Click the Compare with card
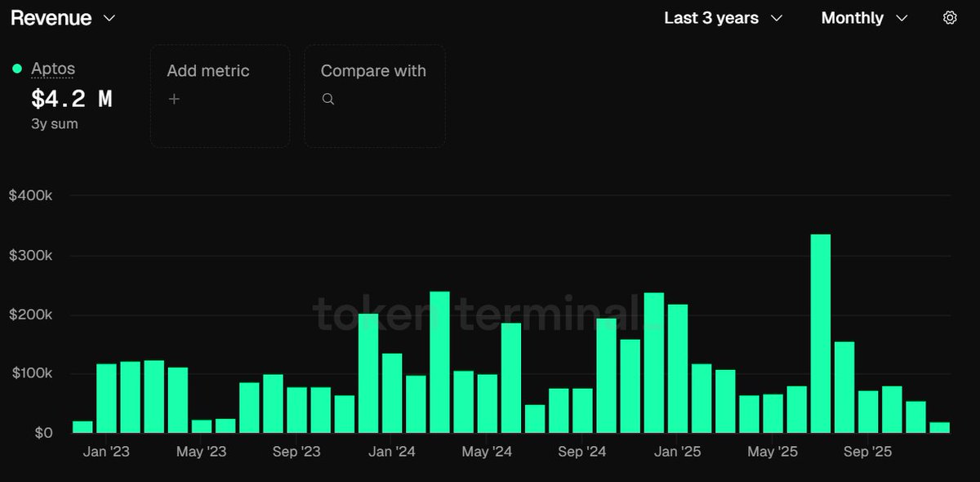 pyautogui.click(x=375, y=96)
